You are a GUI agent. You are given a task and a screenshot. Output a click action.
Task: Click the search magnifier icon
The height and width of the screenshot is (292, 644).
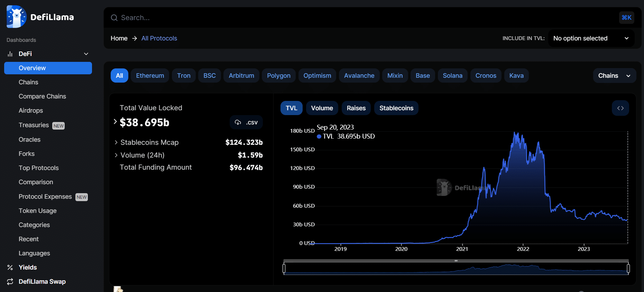pyautogui.click(x=114, y=18)
